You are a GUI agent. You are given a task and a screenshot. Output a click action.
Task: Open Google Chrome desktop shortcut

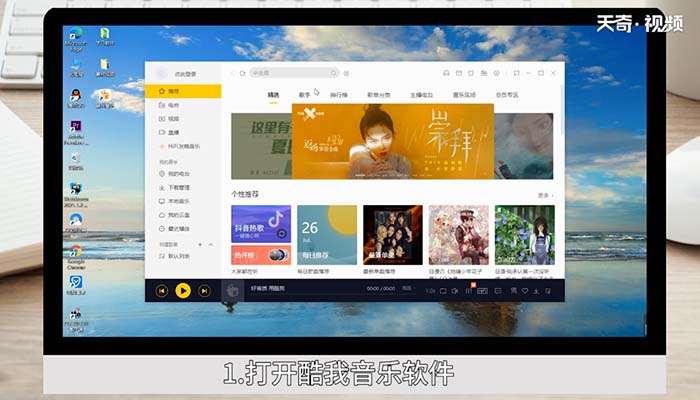[76, 257]
